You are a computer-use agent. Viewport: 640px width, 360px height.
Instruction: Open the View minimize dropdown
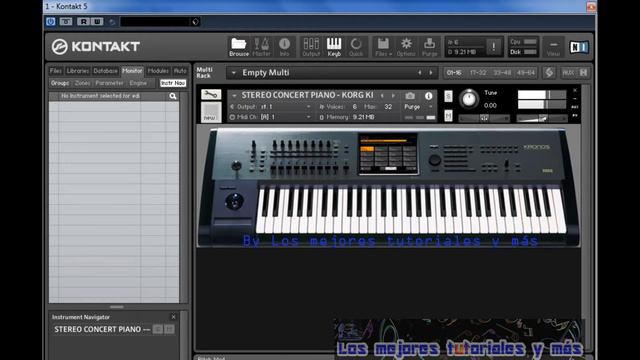click(x=553, y=47)
